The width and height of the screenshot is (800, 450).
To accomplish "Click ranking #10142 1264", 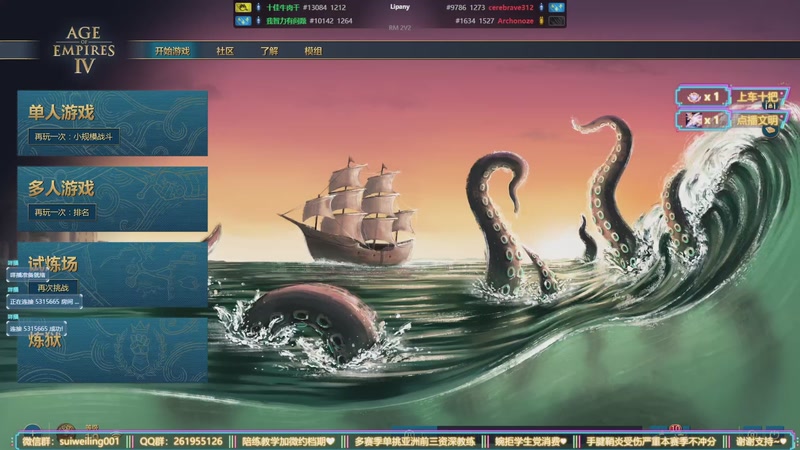I will (x=331, y=21).
